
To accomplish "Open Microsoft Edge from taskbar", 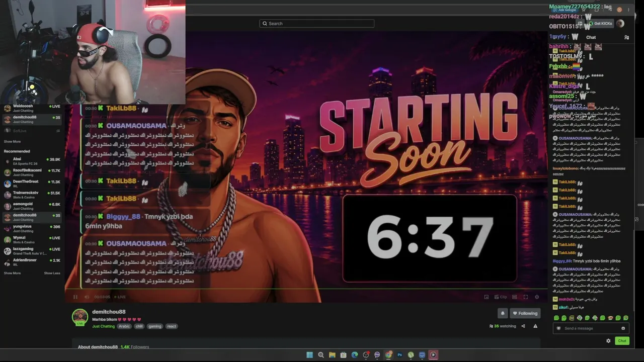I will tap(355, 355).
